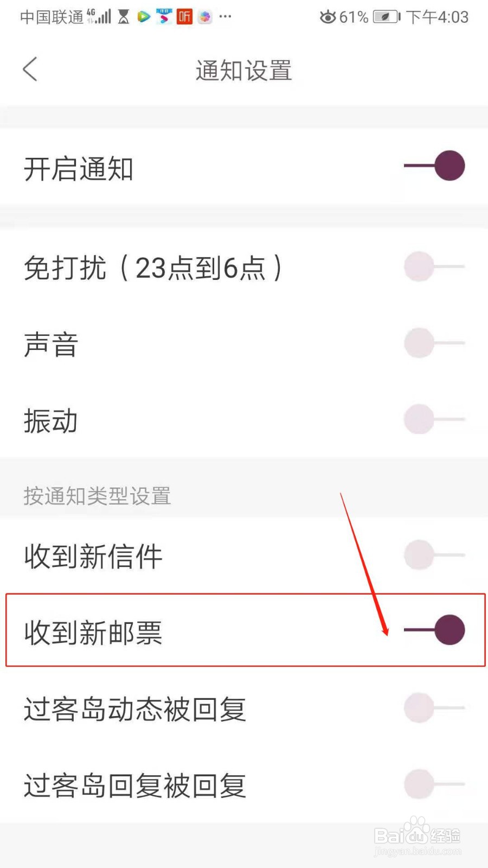Enable 收到新信件 notifications switch
Screen dimensions: 488x868
point(434,555)
